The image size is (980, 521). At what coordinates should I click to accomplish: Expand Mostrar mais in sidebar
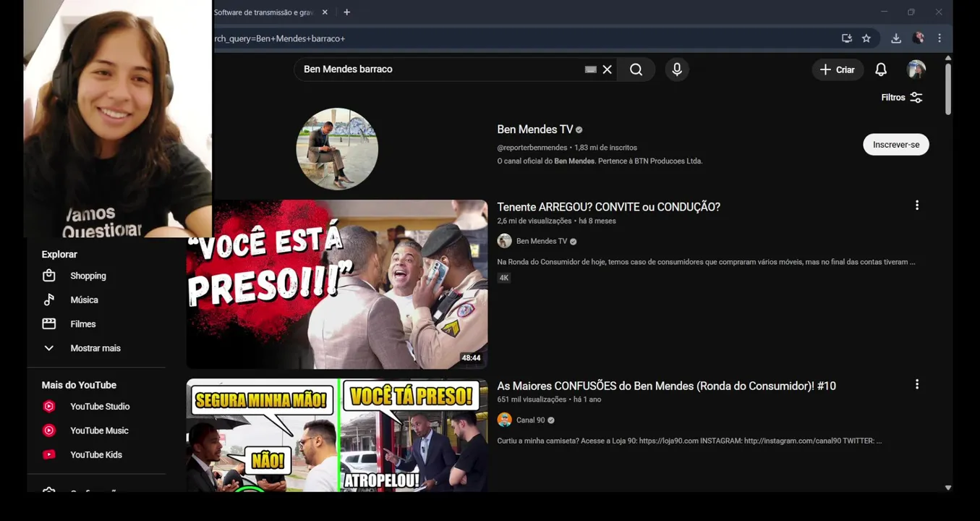point(96,348)
